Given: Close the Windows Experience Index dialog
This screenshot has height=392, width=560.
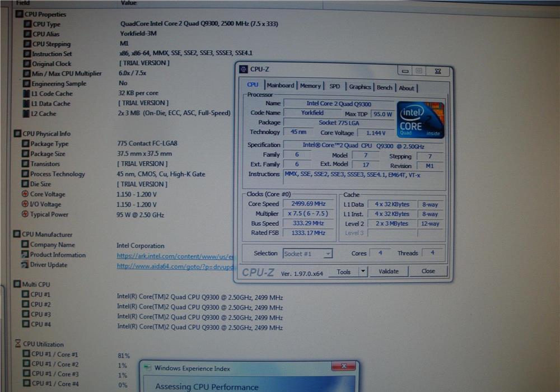Looking at the screenshot, I should pyautogui.click(x=343, y=366).
